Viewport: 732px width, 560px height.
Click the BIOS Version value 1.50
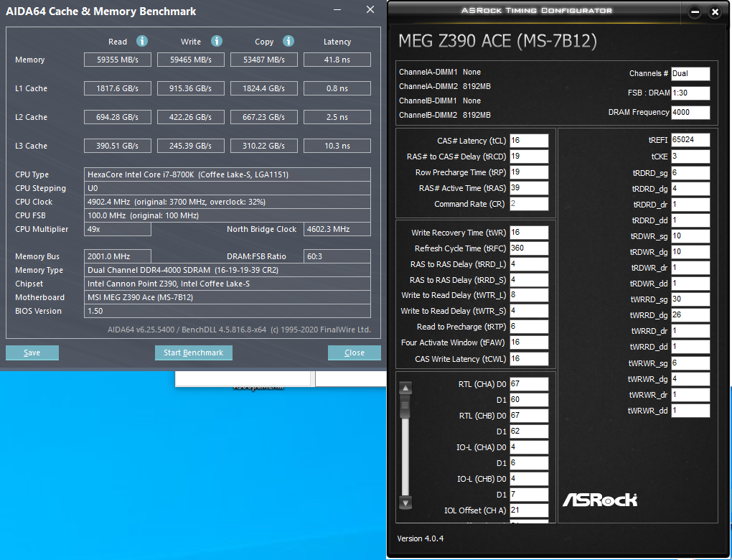click(x=227, y=311)
